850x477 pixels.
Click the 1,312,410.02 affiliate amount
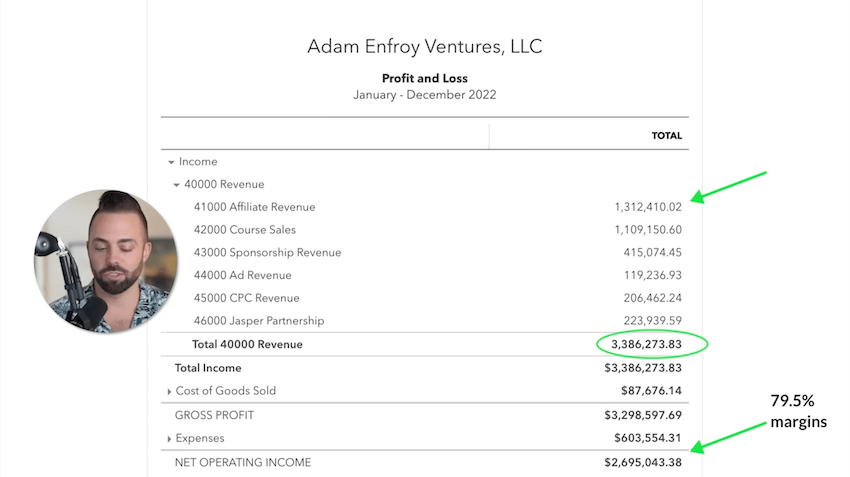[648, 207]
